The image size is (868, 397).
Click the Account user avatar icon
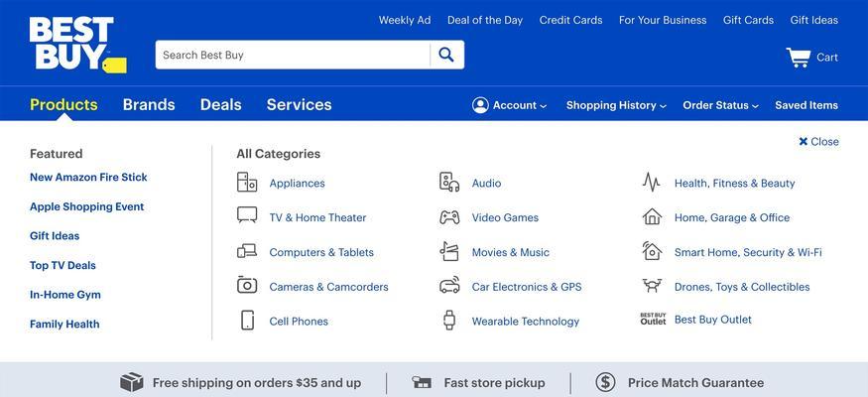coord(480,105)
